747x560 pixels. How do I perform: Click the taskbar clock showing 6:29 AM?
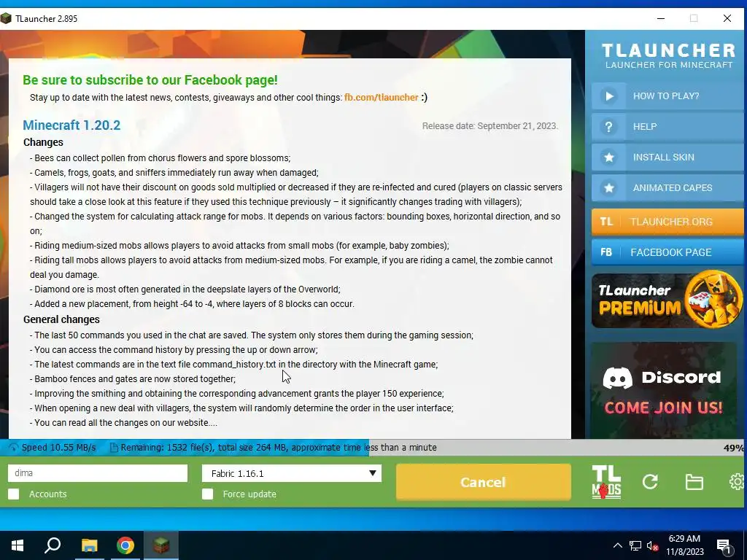click(684, 545)
